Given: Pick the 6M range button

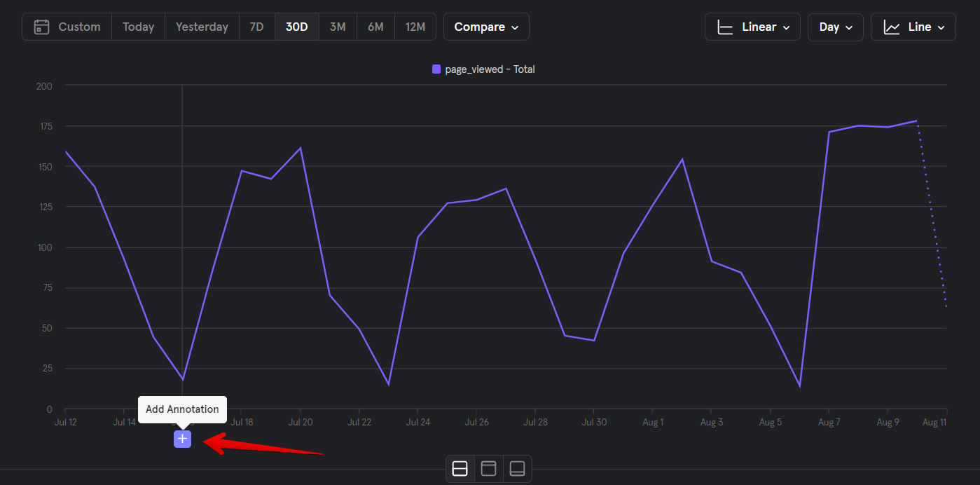Looking at the screenshot, I should 375,27.
